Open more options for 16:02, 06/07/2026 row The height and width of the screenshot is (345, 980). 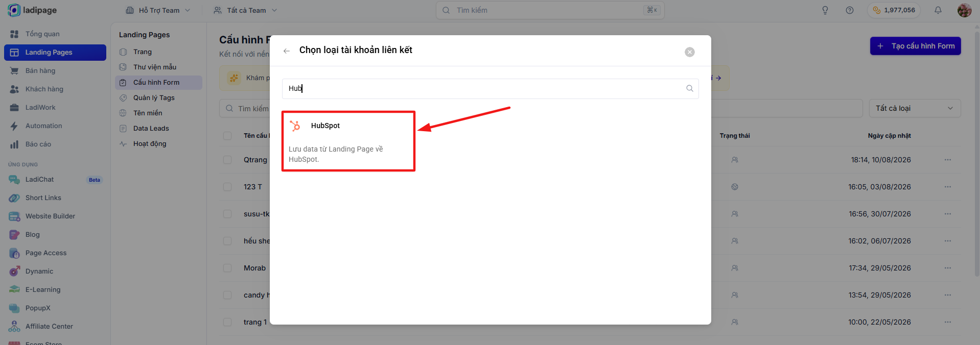948,241
